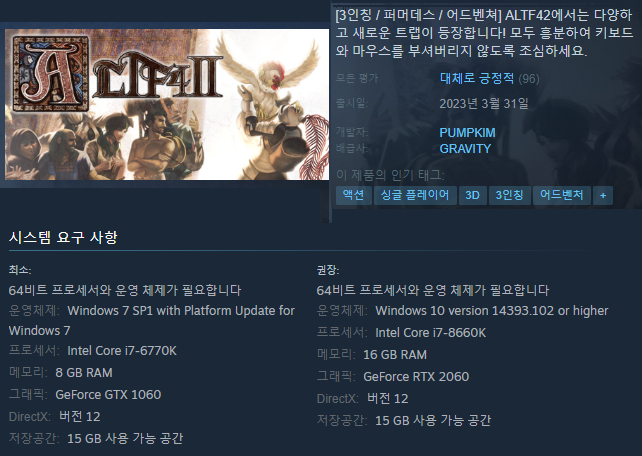Select the 싱글 플레이어 tag
The height and width of the screenshot is (456, 642).
(x=415, y=195)
